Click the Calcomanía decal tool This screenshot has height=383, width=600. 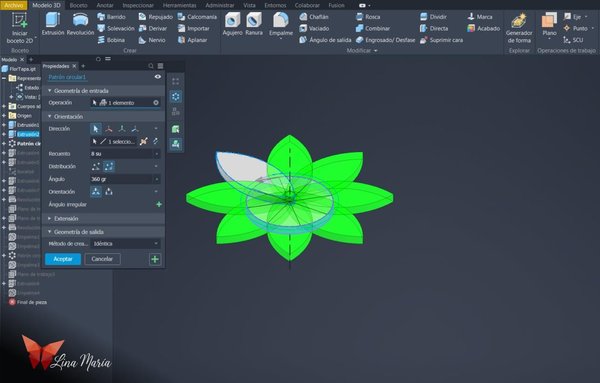[197, 17]
